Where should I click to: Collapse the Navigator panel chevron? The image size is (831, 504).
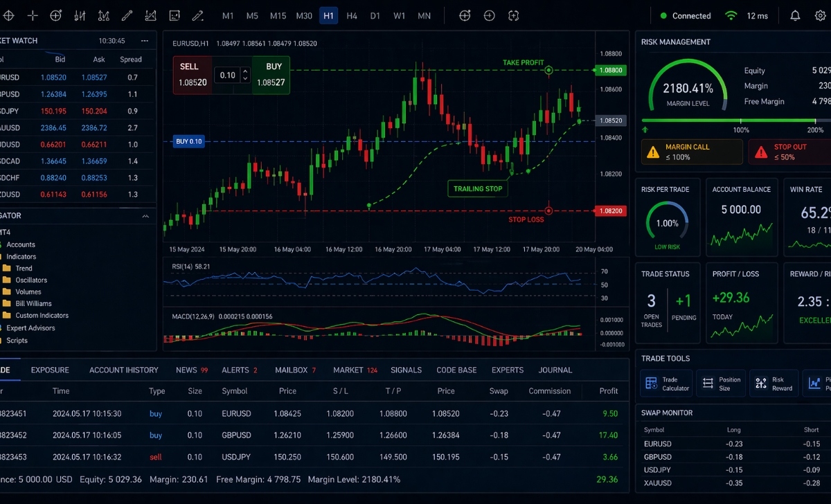(x=145, y=216)
